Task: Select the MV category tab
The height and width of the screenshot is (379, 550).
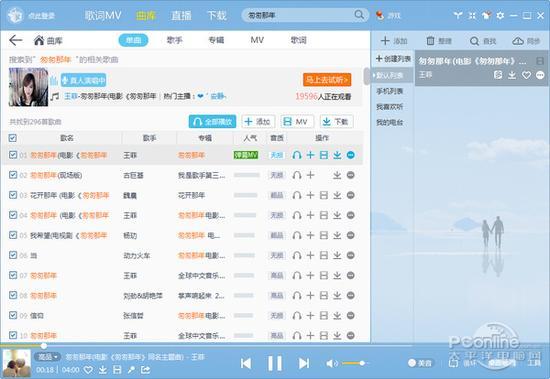Action: pos(257,40)
